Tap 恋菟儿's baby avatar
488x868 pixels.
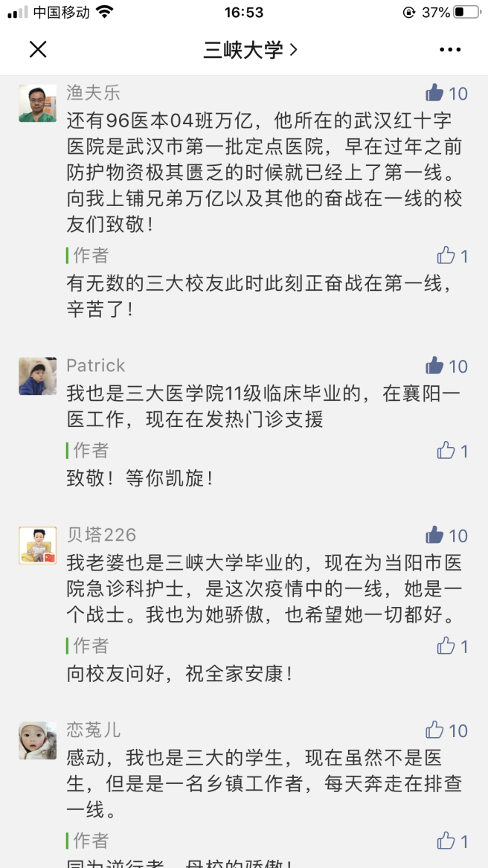tap(37, 740)
